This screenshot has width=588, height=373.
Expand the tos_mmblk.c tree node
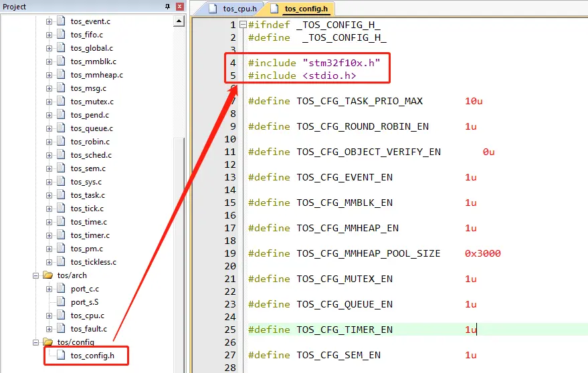tap(49, 62)
